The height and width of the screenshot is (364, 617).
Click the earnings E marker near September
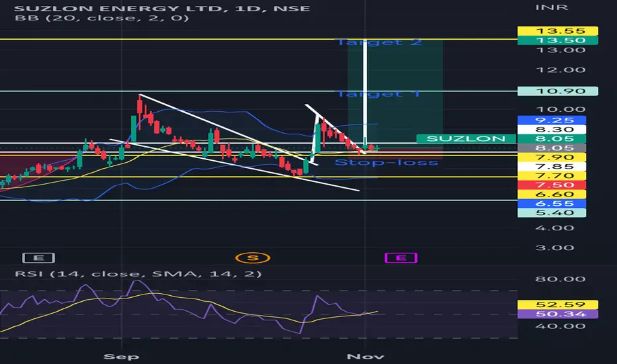[x=38, y=257]
